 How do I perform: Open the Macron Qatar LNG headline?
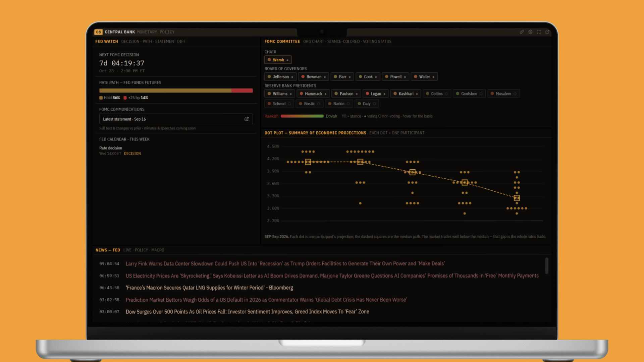point(209,288)
